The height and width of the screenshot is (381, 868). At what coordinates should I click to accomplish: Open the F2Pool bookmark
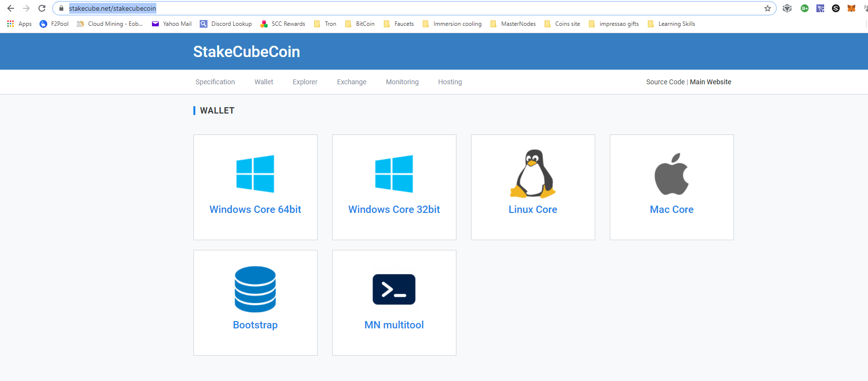[54, 24]
